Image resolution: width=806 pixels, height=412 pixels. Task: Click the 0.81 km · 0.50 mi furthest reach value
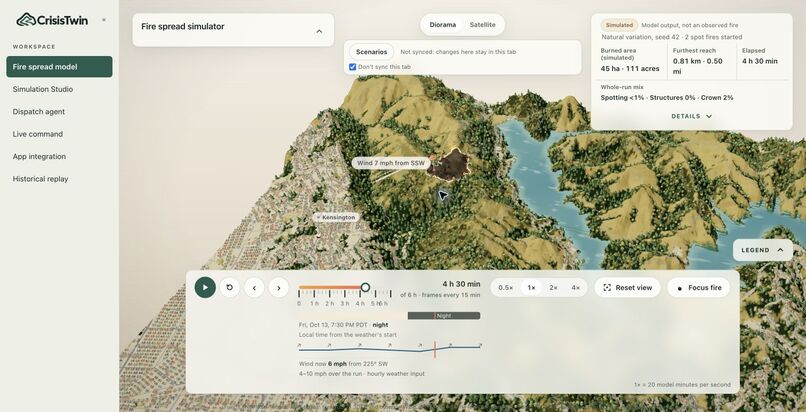coord(698,66)
